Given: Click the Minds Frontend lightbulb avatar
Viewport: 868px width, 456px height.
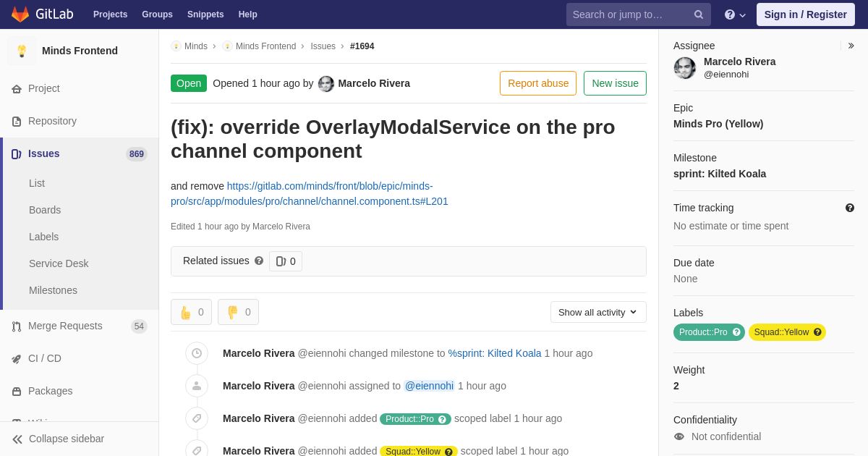Looking at the screenshot, I should tap(22, 51).
